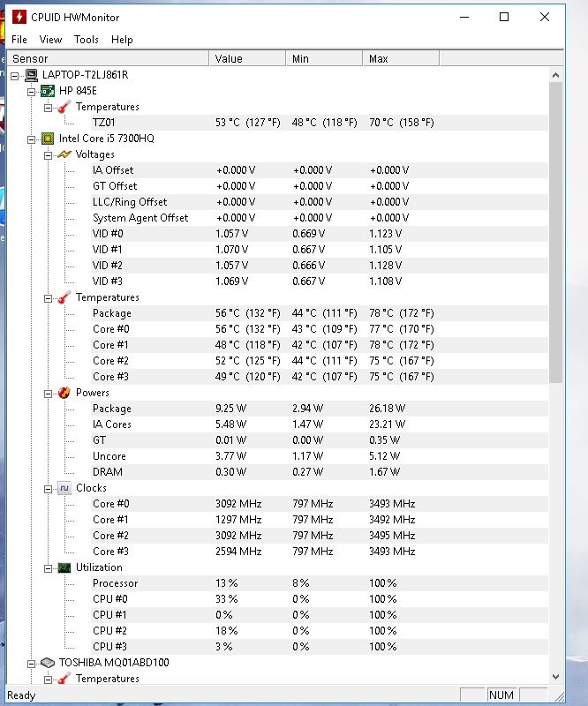This screenshot has width=588, height=706.
Task: Select the TZ01 temperature row
Action: point(320,123)
